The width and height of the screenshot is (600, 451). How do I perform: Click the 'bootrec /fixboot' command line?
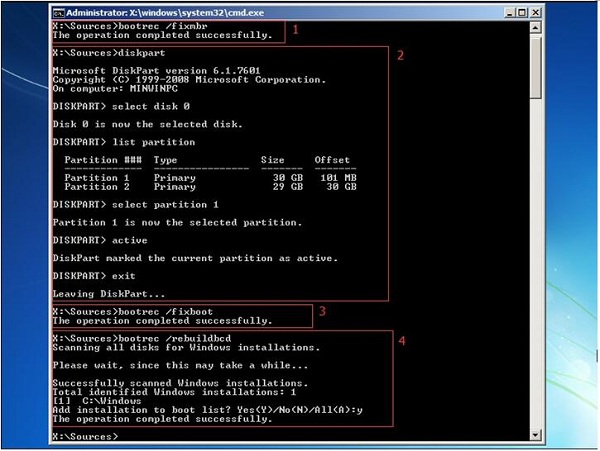point(133,312)
